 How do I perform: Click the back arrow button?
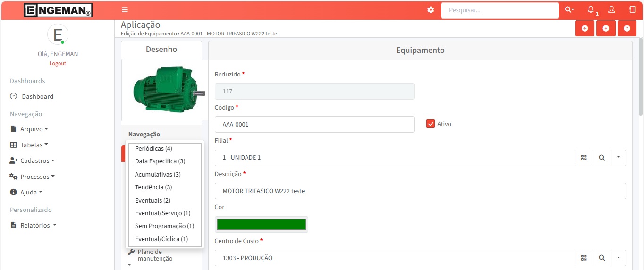585,28
